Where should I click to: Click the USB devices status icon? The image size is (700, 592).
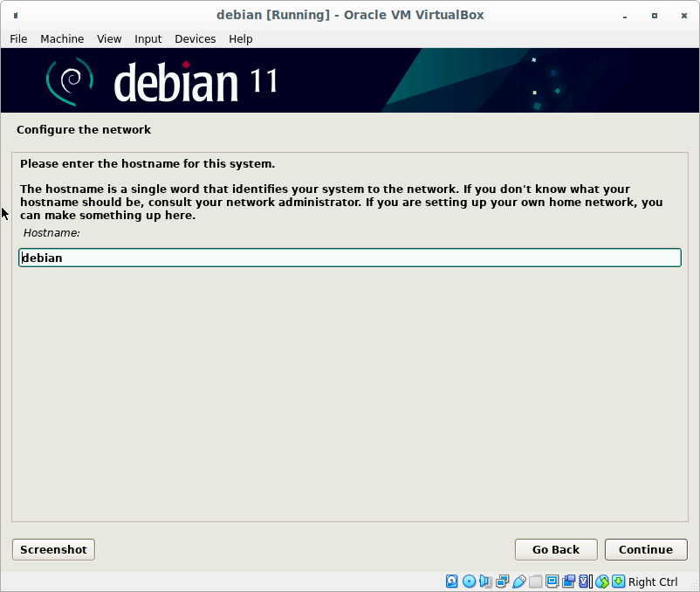518,582
